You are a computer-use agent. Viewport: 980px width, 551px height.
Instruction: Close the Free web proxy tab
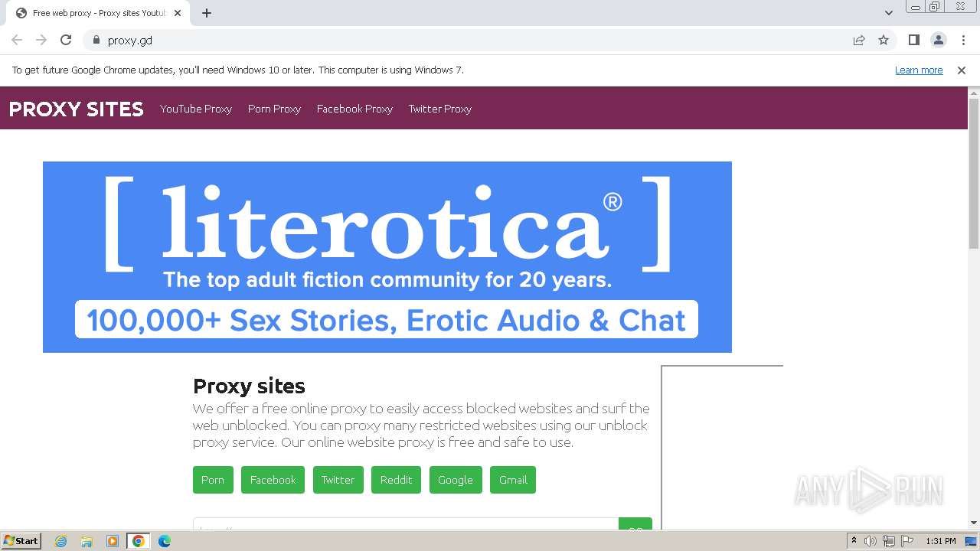[x=178, y=13]
